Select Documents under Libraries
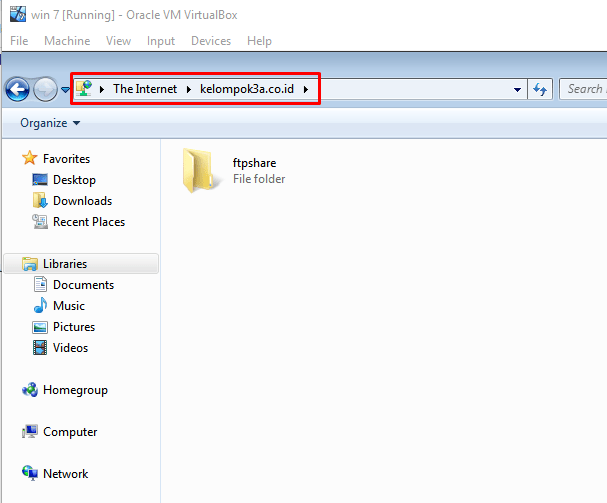 tap(83, 285)
